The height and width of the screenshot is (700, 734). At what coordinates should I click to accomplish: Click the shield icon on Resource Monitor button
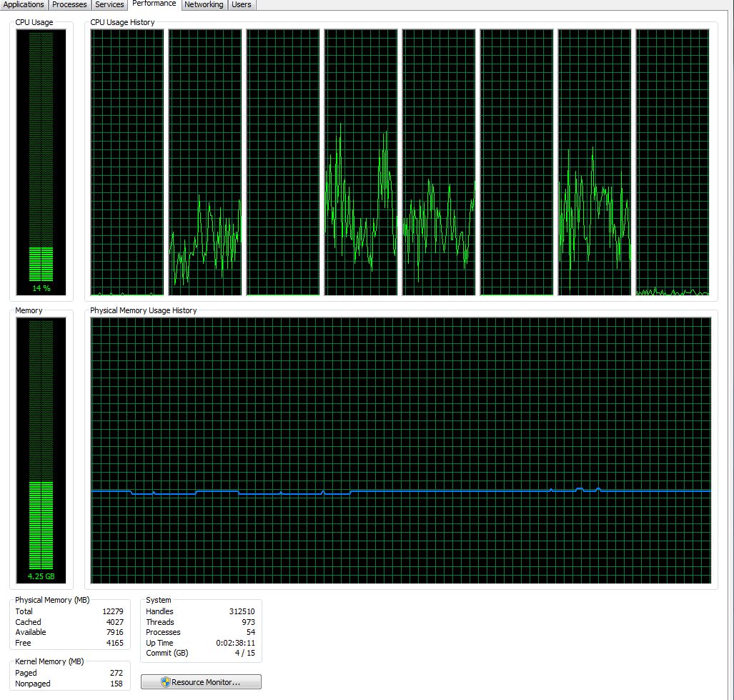pos(165,682)
